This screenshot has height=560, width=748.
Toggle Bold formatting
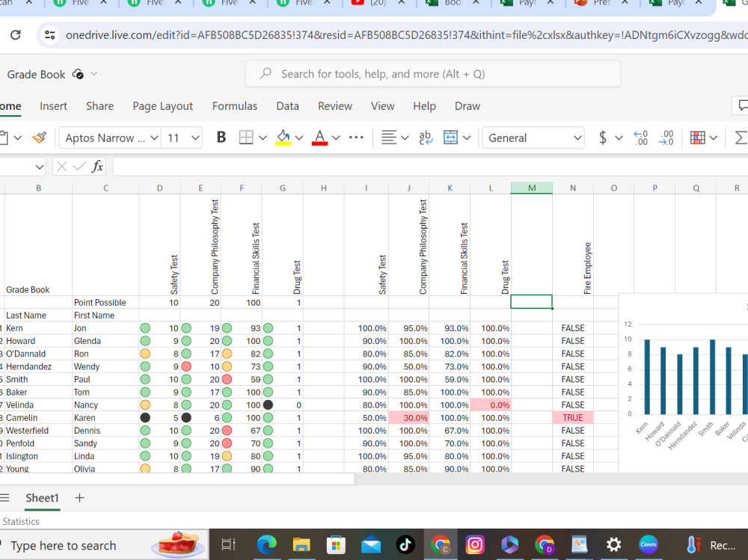coord(221,138)
